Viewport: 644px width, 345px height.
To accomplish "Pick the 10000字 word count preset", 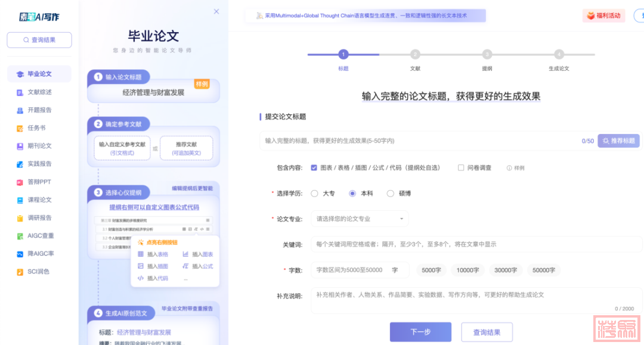I will point(467,270).
